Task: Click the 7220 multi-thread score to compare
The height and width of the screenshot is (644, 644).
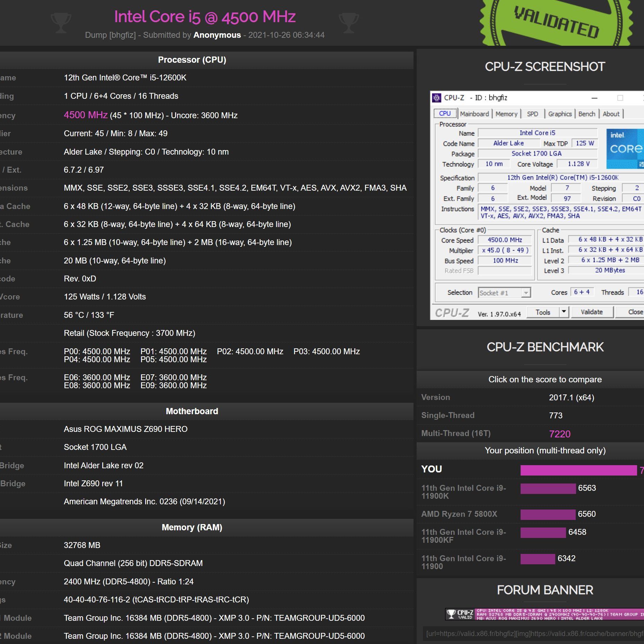Action: [560, 434]
